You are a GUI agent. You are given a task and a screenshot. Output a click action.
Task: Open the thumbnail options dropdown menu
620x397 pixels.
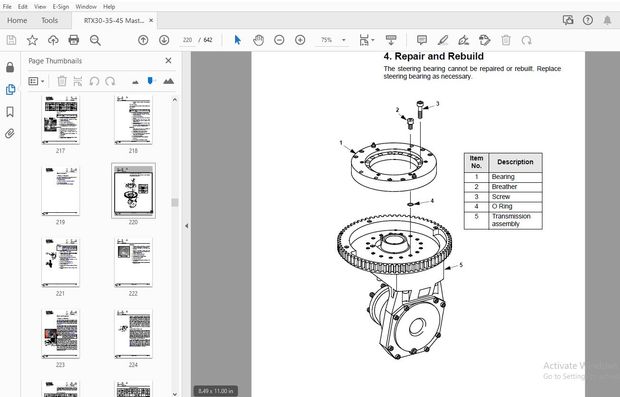pyautogui.click(x=36, y=81)
